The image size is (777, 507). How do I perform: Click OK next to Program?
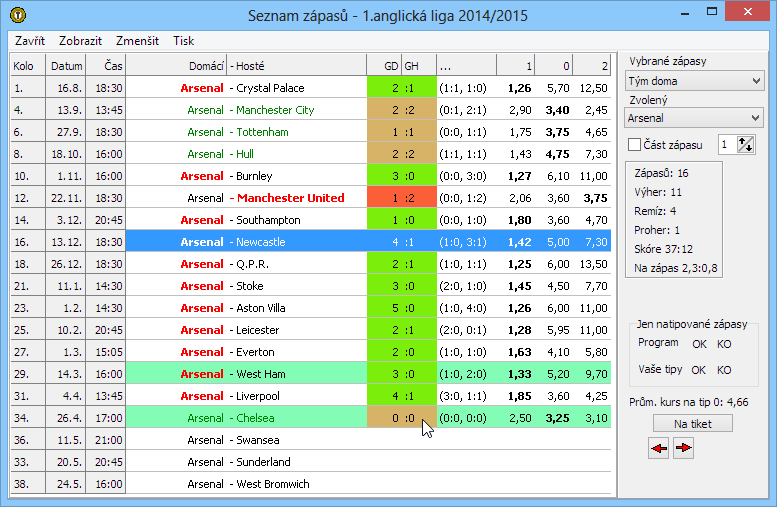[x=699, y=344]
